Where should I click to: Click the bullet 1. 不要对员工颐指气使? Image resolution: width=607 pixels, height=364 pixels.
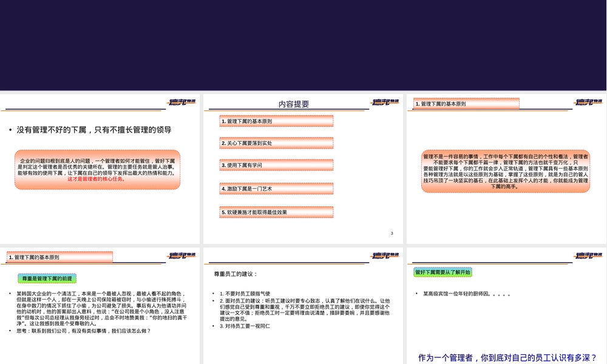[245, 294]
